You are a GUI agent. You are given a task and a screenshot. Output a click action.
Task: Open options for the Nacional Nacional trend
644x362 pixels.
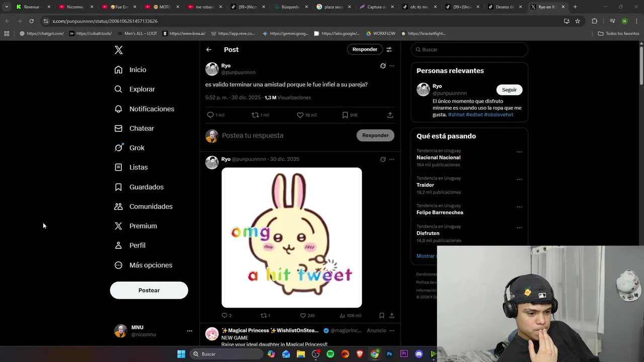pyautogui.click(x=519, y=152)
